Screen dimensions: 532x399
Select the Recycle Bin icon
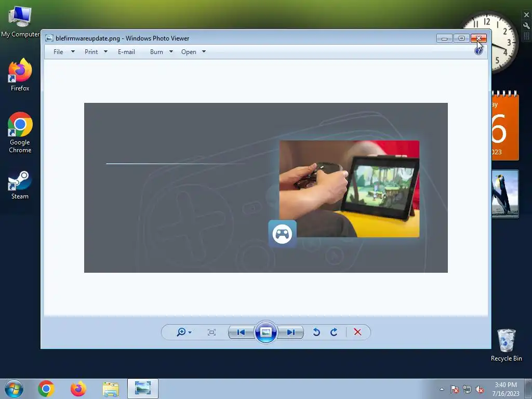coord(506,345)
